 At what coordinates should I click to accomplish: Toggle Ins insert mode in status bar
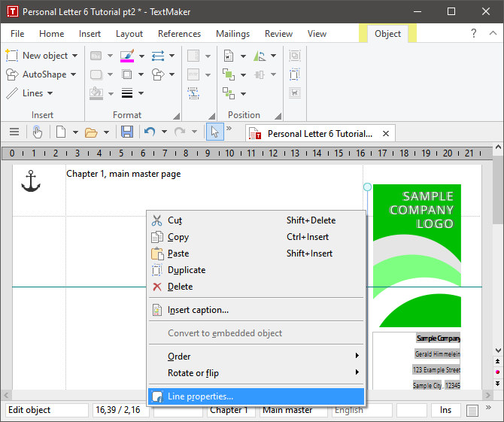click(445, 410)
